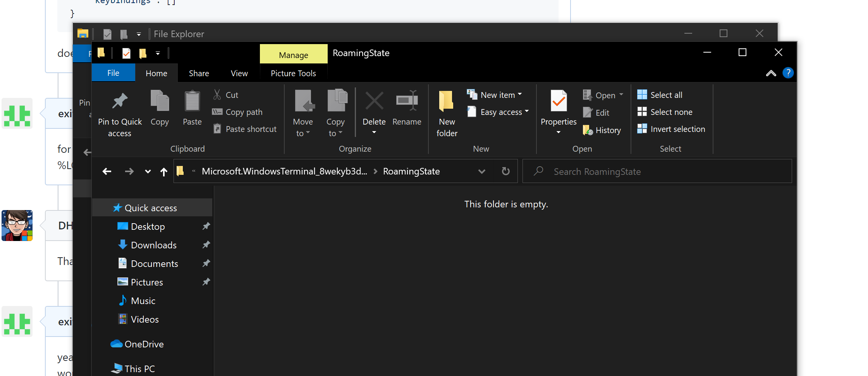
Task: Click Properties icon in background File Explorer title bar
Action: coord(107,34)
